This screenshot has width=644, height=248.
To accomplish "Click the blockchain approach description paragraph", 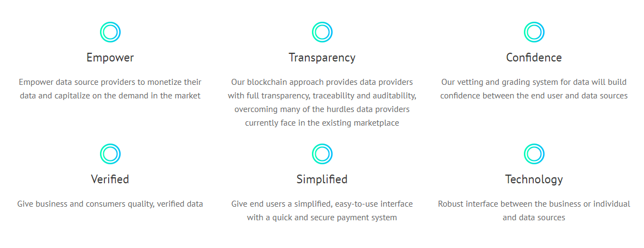I will pos(322,102).
